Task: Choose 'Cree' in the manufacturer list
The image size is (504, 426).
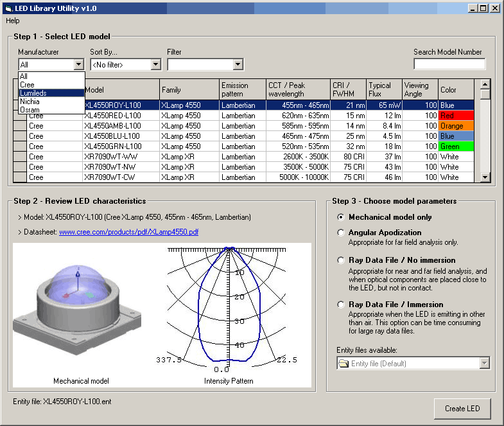Action: click(x=52, y=85)
